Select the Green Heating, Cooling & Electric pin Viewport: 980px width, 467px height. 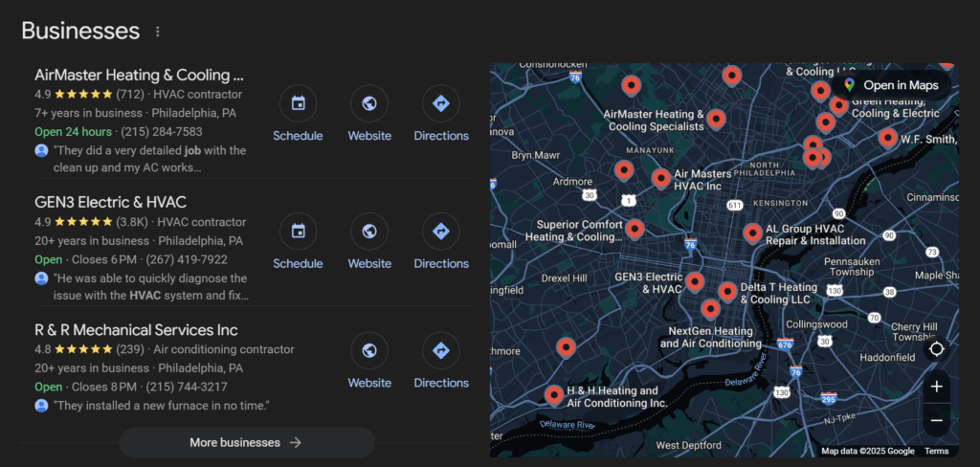[x=838, y=105]
